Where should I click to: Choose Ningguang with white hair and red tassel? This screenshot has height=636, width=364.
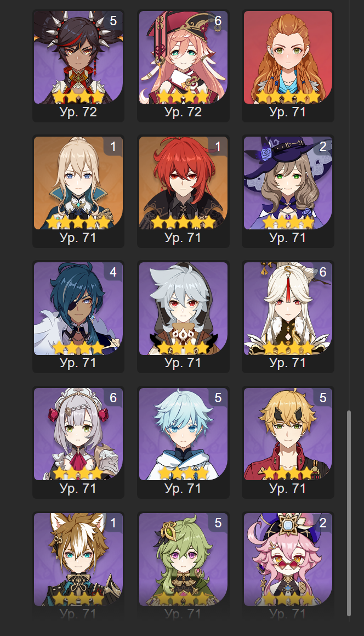(x=288, y=308)
